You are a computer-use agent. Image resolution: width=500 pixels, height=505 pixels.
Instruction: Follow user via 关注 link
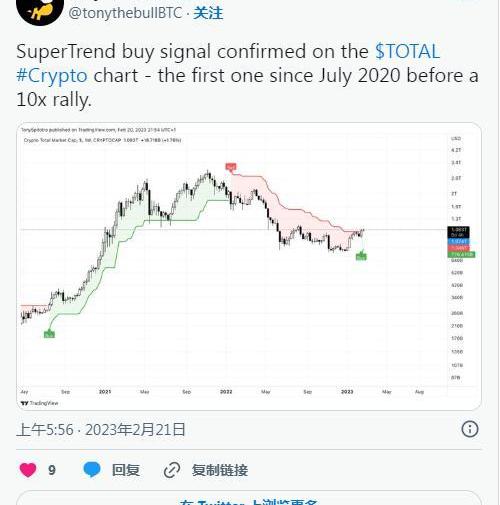(x=208, y=13)
